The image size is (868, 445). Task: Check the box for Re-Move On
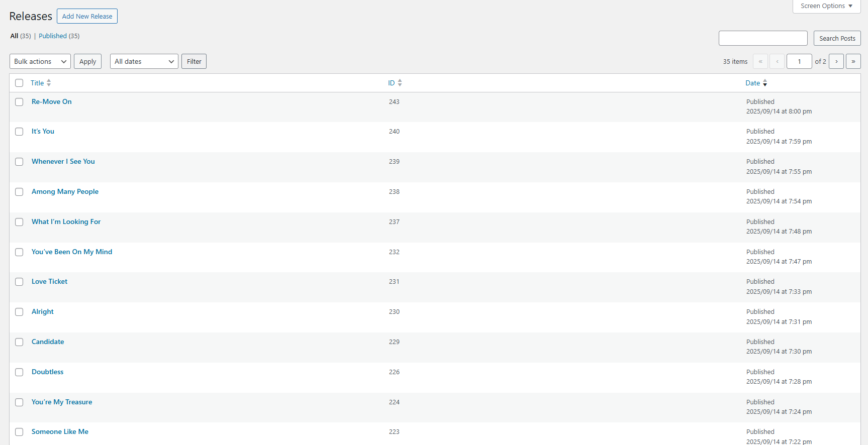pyautogui.click(x=19, y=102)
